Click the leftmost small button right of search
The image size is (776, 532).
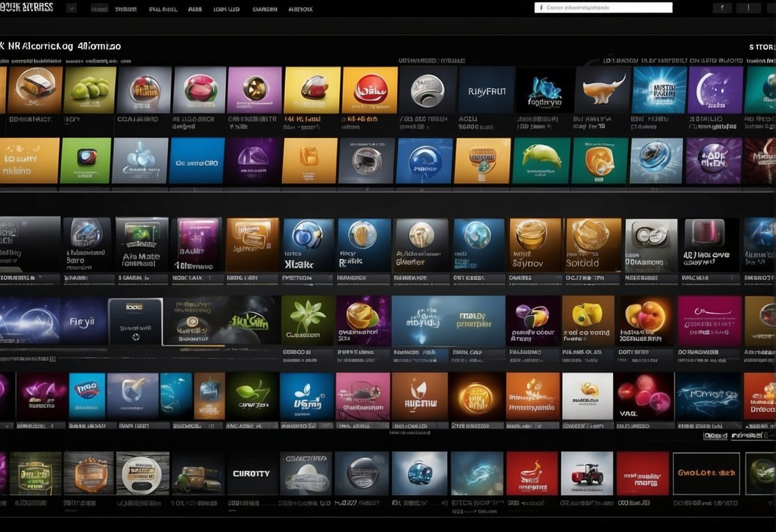pyautogui.click(x=722, y=8)
